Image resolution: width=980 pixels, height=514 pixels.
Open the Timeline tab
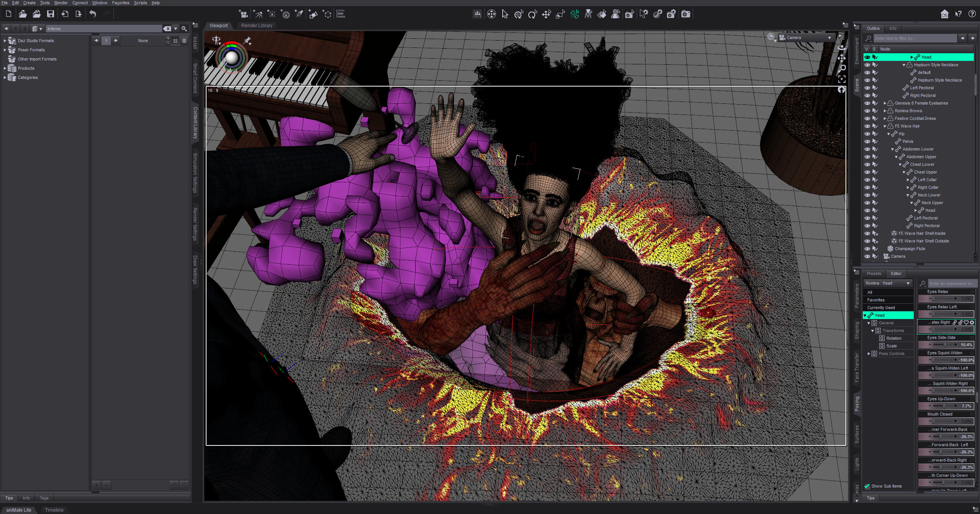click(x=54, y=510)
